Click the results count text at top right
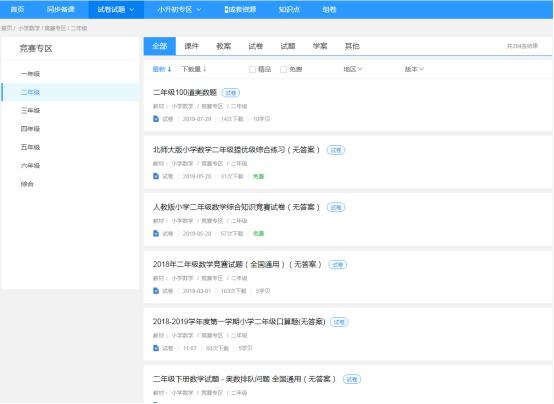 (x=522, y=46)
